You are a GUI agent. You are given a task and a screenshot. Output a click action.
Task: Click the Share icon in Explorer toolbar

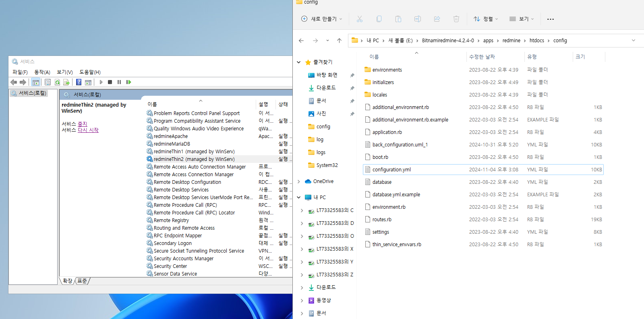(x=437, y=19)
